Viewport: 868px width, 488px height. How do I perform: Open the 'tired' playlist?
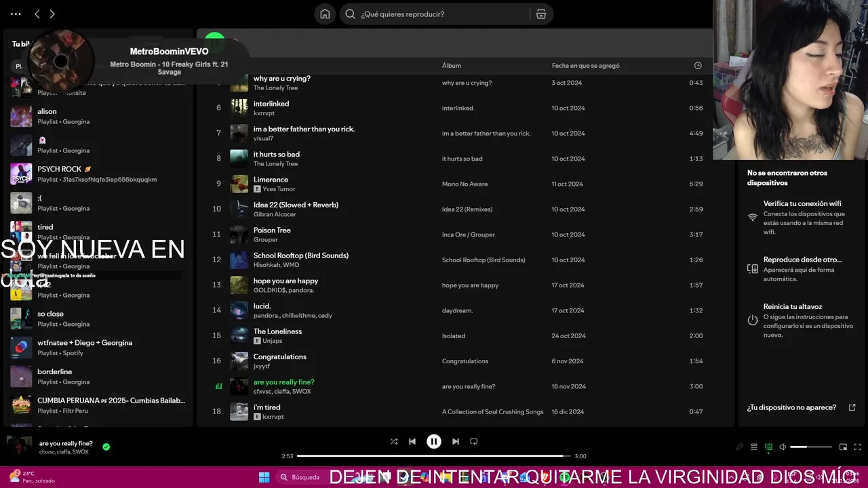point(98,232)
